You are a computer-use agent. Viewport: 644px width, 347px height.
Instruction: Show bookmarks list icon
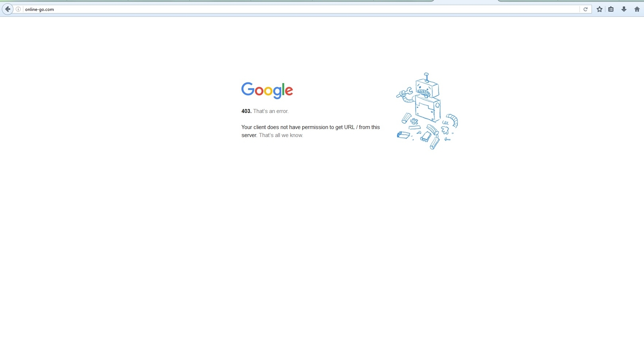point(611,9)
